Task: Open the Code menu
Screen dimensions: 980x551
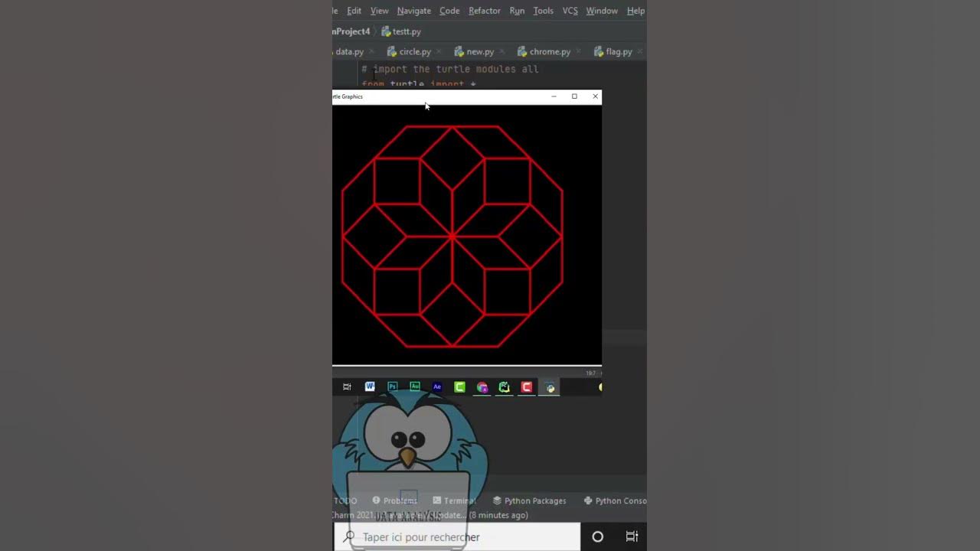Action: (449, 11)
